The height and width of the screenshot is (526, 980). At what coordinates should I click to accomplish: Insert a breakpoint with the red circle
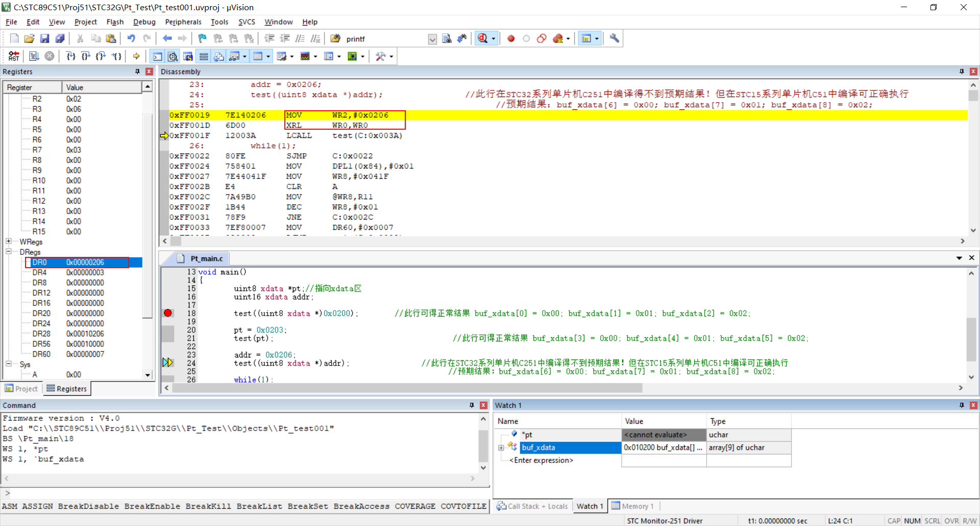[x=511, y=38]
